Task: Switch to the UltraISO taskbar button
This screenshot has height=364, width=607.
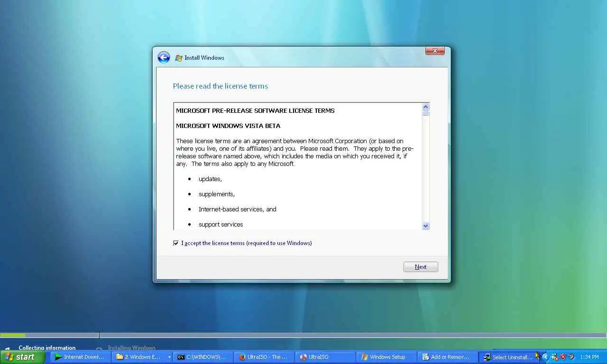Action: coord(325,357)
